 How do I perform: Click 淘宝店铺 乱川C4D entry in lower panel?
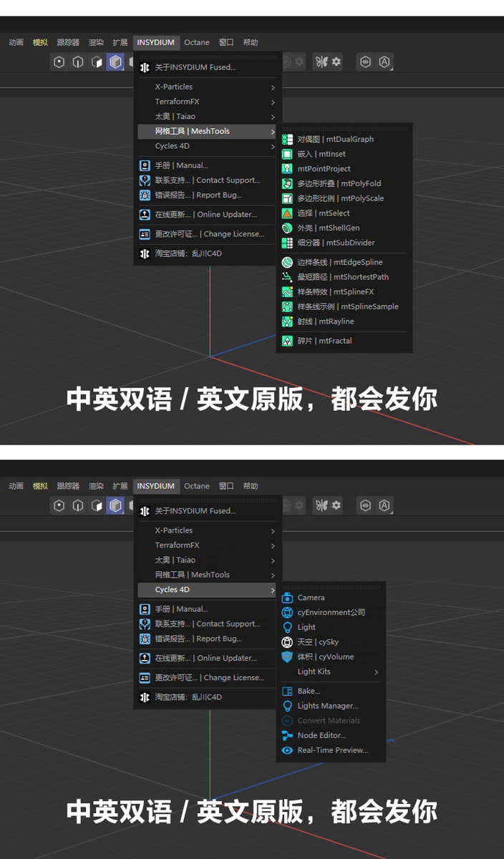coord(208,697)
